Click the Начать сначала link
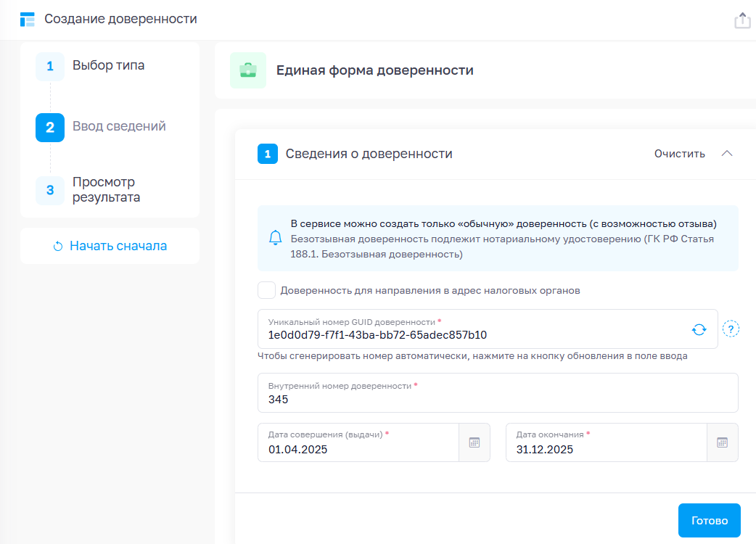Image resolution: width=756 pixels, height=544 pixels. [x=118, y=246]
